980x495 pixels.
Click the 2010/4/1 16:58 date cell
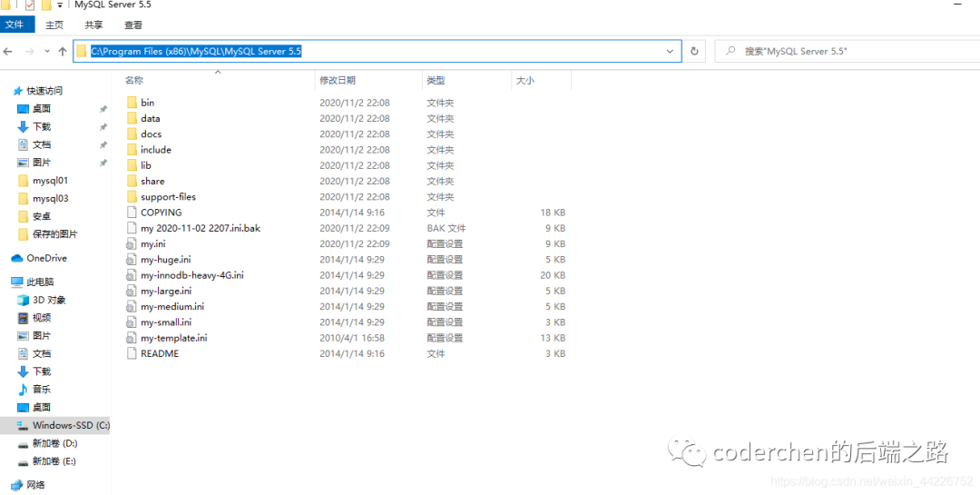tap(352, 338)
